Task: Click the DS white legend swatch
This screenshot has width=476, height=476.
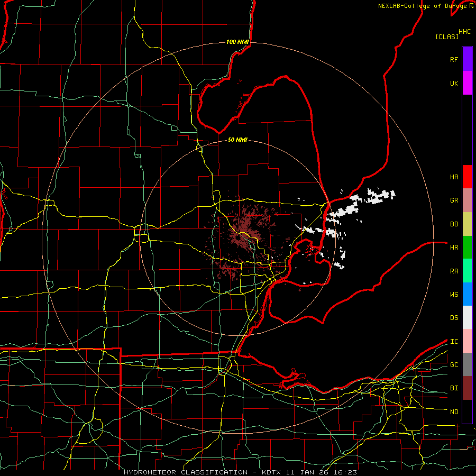Action: [x=467, y=317]
